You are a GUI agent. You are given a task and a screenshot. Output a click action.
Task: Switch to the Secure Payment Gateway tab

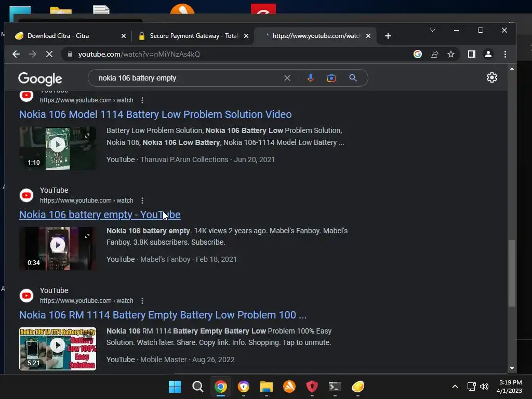click(x=194, y=36)
